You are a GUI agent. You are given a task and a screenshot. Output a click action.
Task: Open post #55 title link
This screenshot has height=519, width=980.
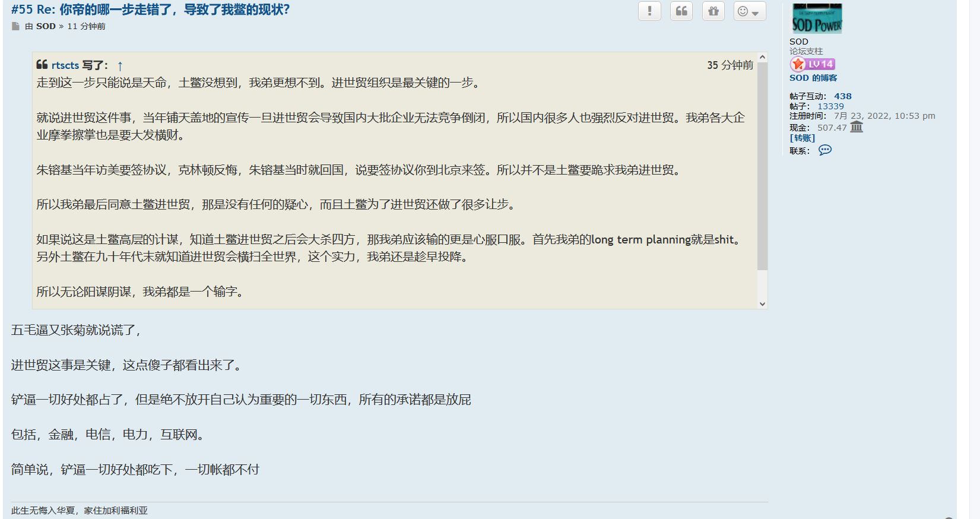[x=150, y=10]
